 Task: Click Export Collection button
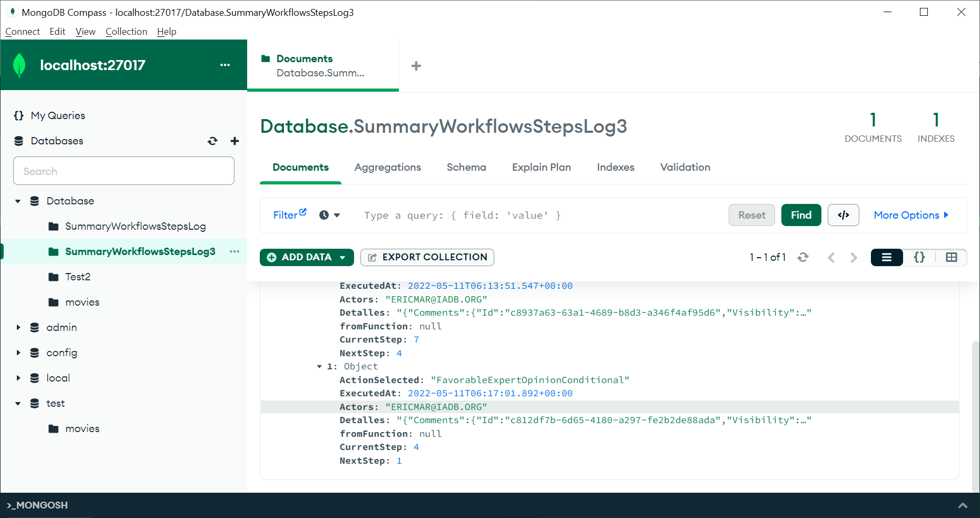click(x=427, y=257)
